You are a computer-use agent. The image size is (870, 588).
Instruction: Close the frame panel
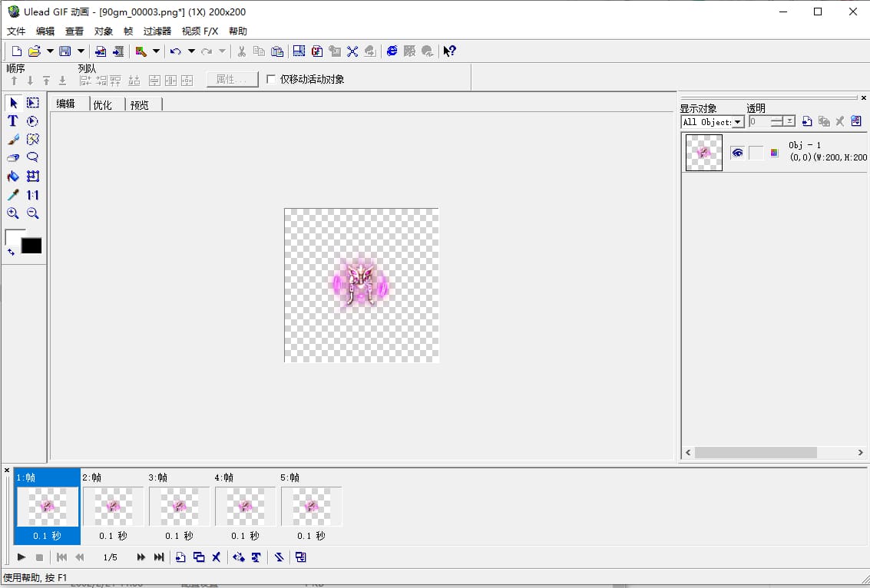coord(7,471)
